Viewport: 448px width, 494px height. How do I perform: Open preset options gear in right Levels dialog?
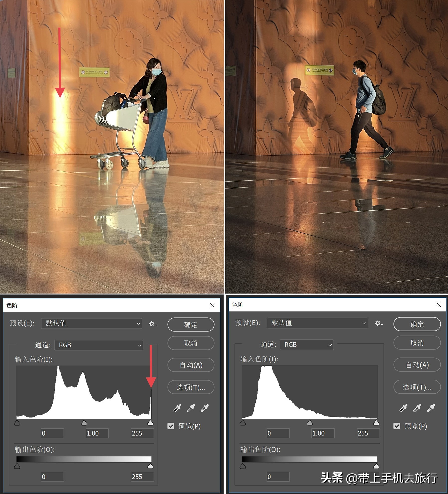(x=379, y=323)
